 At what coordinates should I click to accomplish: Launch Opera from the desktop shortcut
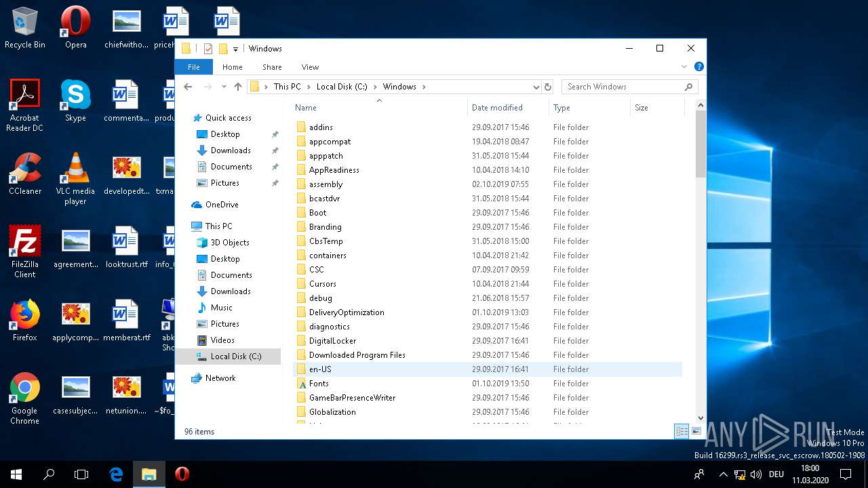click(x=75, y=28)
